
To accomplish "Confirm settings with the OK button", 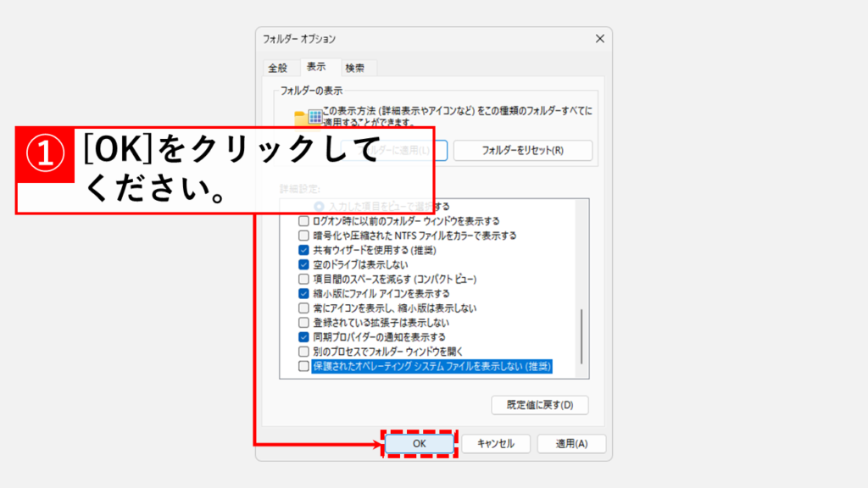I will [x=420, y=444].
